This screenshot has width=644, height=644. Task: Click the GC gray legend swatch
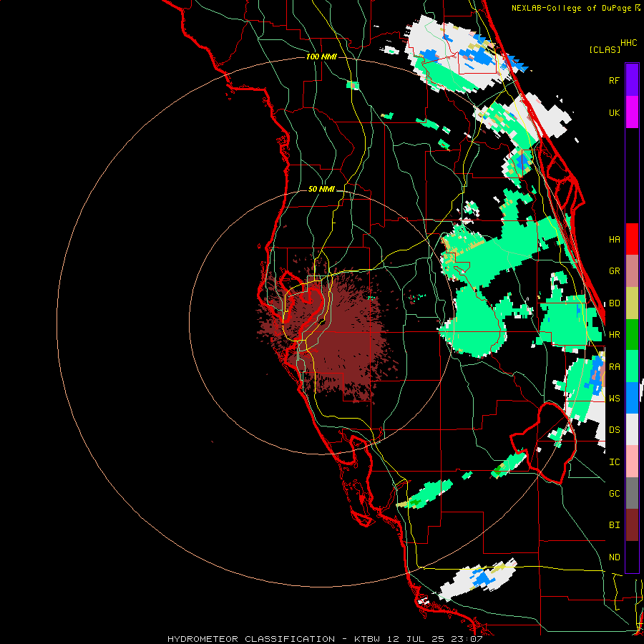[x=632, y=493]
